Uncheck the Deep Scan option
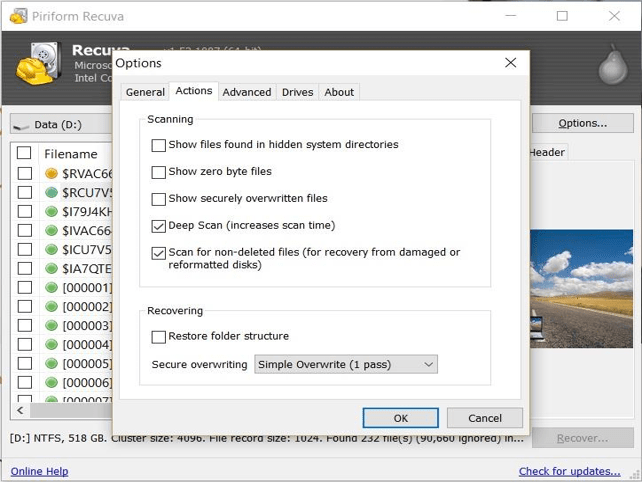642x482 pixels. point(158,226)
